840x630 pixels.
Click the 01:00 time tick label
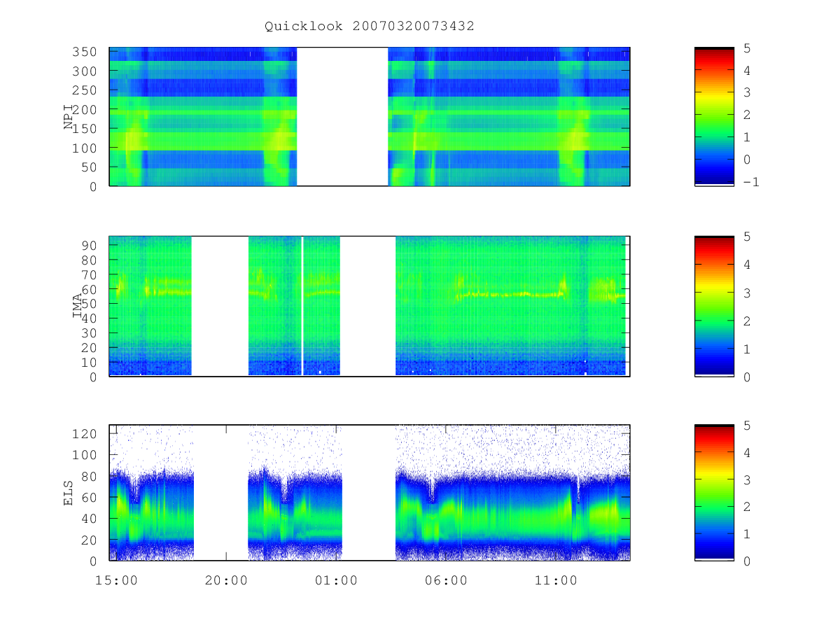337,581
